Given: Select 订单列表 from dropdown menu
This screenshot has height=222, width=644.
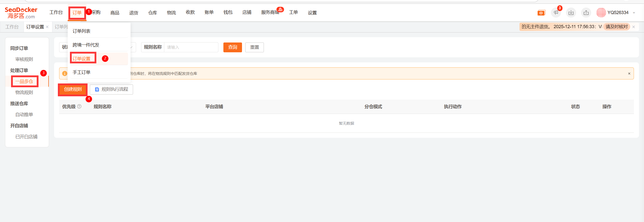Looking at the screenshot, I should tap(82, 31).
